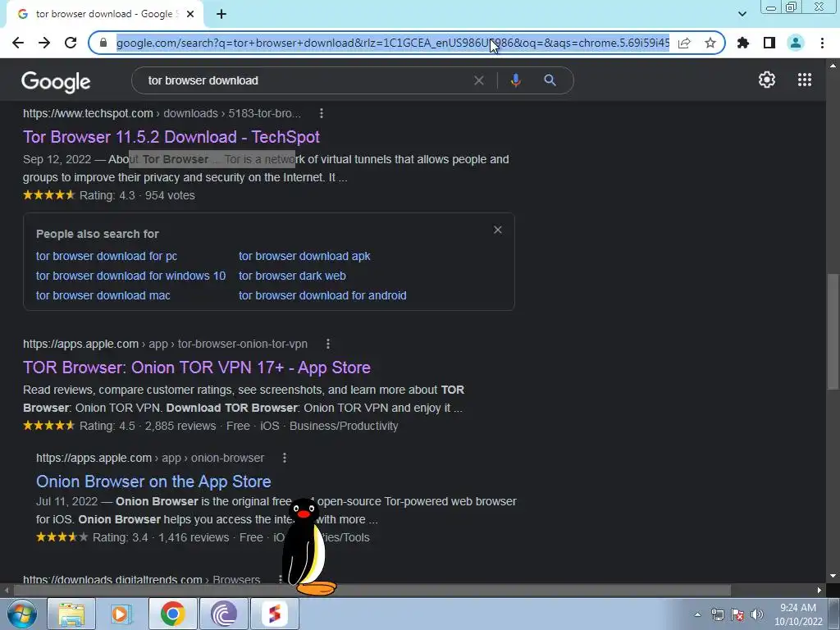840x630 pixels.
Task: Click the apps.apple.com onion-browser URL
Action: click(150, 458)
